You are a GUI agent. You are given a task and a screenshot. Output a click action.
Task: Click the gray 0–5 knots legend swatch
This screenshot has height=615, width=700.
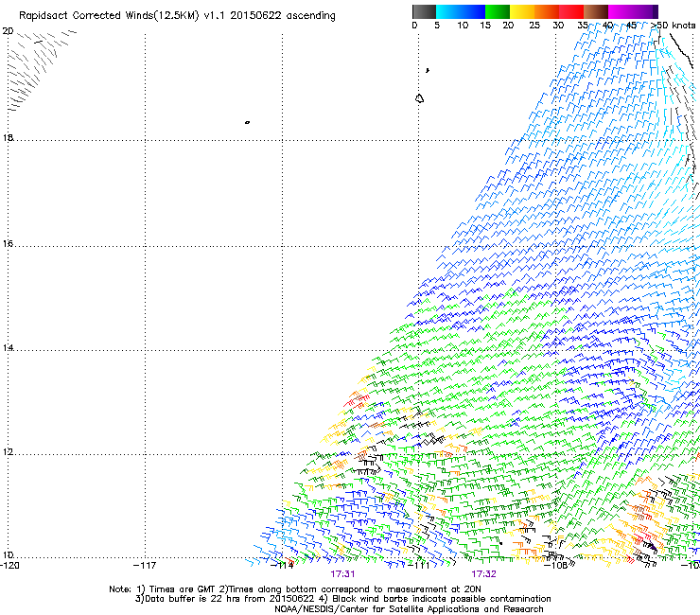coord(424,11)
